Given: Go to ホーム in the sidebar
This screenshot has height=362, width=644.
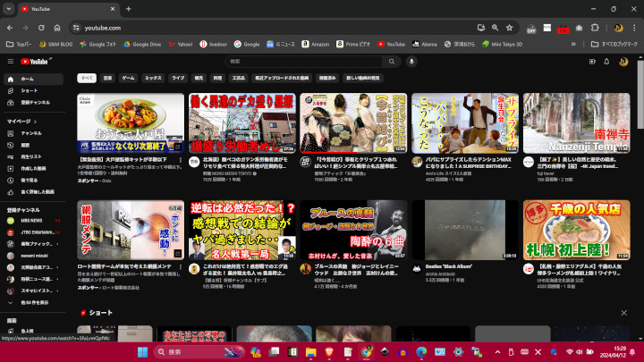Looking at the screenshot, I should coord(34,80).
